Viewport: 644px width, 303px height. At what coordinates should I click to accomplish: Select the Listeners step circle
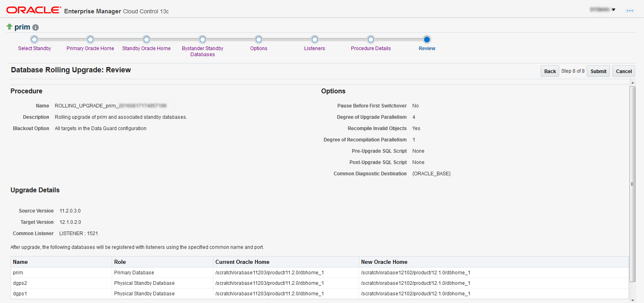click(x=315, y=40)
